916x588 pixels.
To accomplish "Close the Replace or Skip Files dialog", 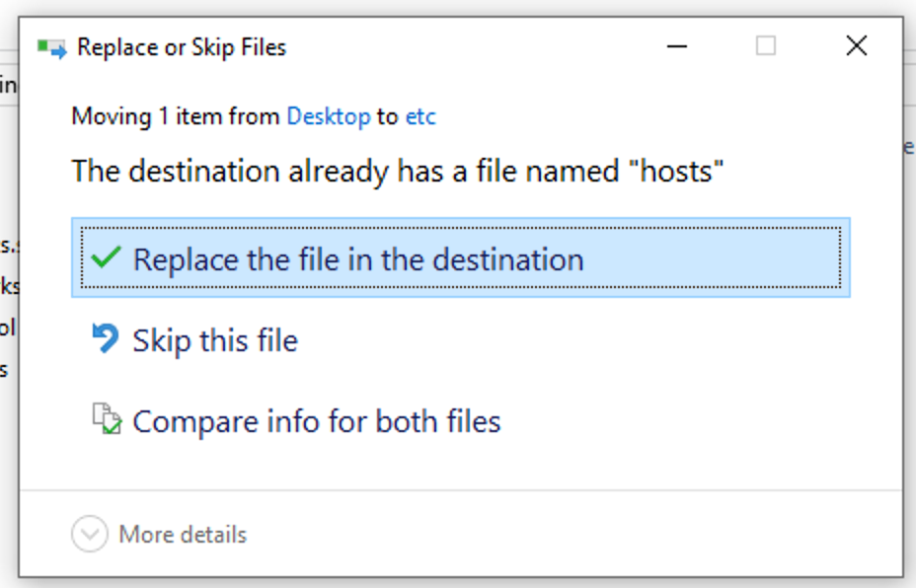I will click(856, 46).
